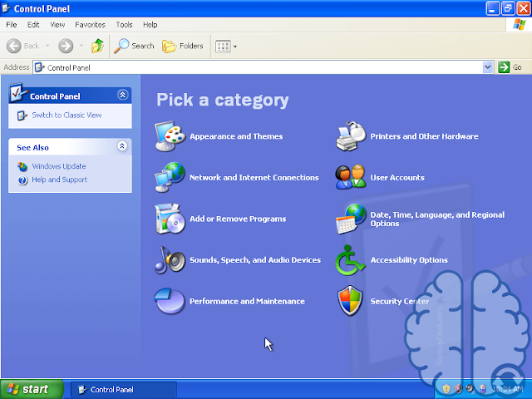Image resolution: width=532 pixels, height=399 pixels.
Task: Collapse the Control Panel sidebar section
Action: [x=122, y=95]
